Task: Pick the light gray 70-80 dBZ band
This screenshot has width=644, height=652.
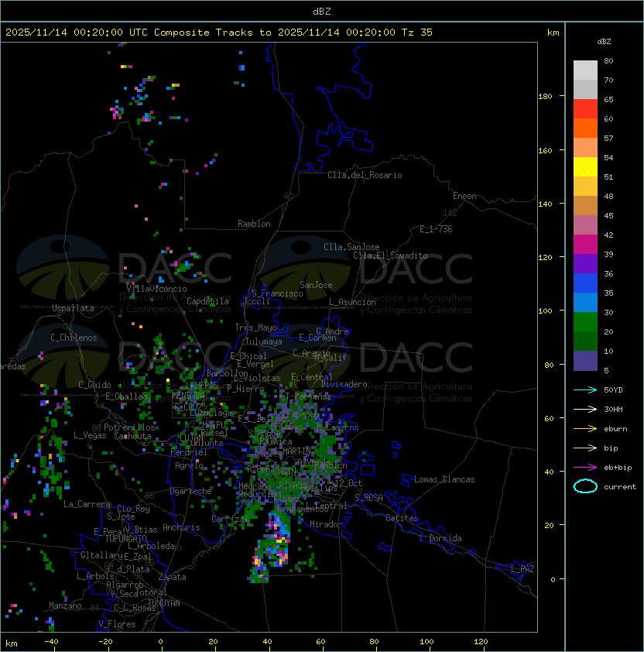Action: (x=585, y=70)
